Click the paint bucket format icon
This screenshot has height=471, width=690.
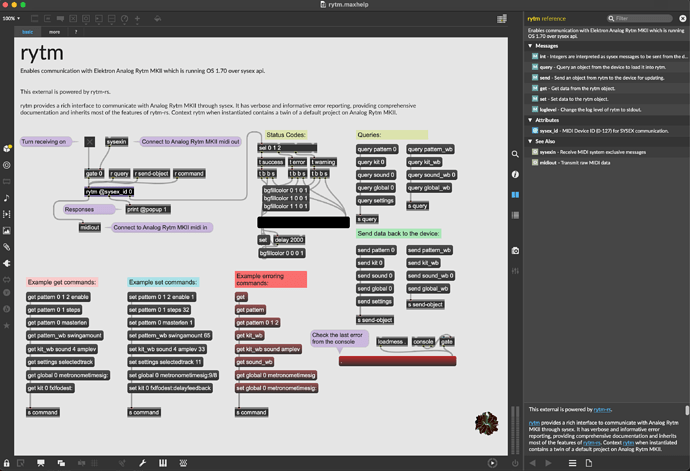158,18
